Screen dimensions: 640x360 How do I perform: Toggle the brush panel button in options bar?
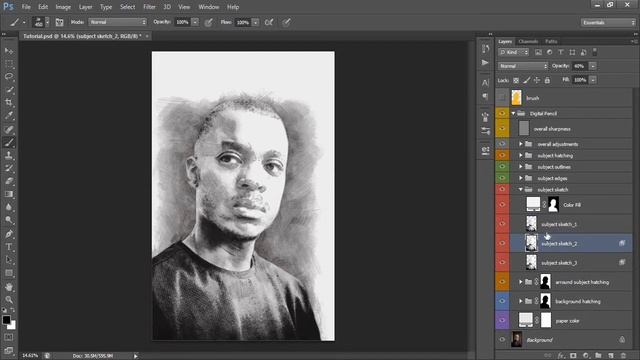coord(59,22)
